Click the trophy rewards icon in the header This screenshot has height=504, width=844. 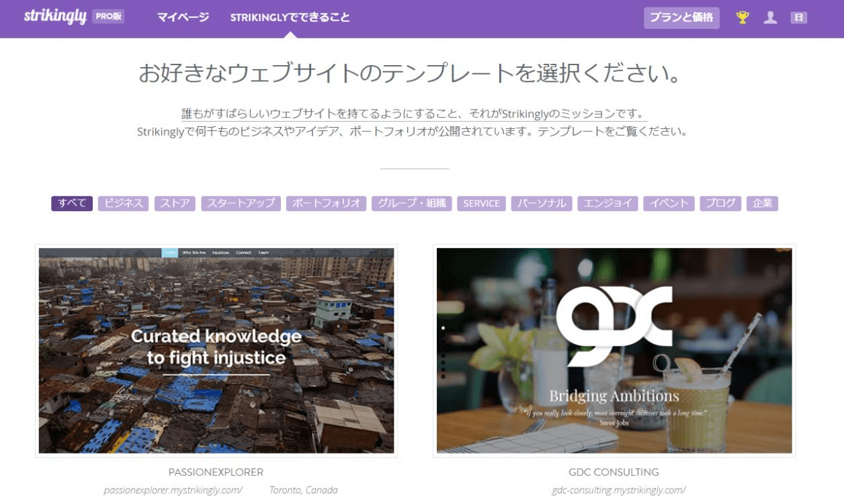741,17
